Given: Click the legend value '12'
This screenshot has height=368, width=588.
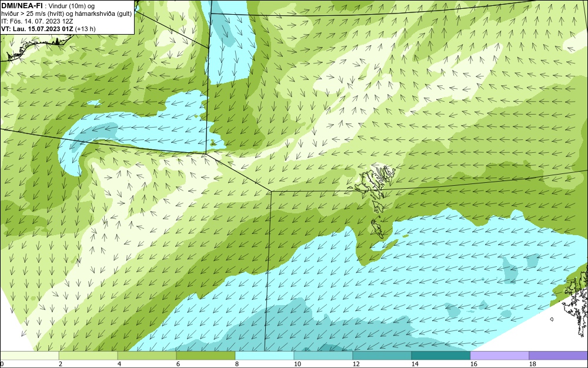Looking at the screenshot, I should (356, 364).
